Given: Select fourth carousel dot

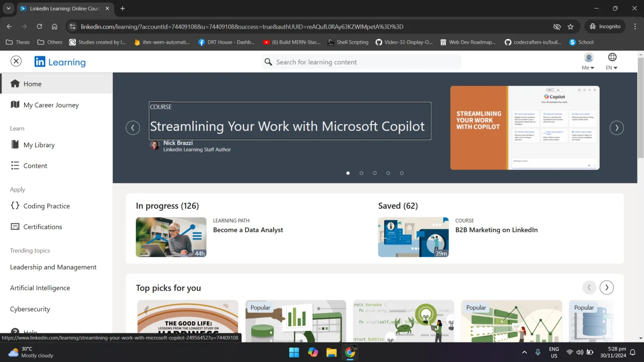Looking at the screenshot, I should [388, 173].
